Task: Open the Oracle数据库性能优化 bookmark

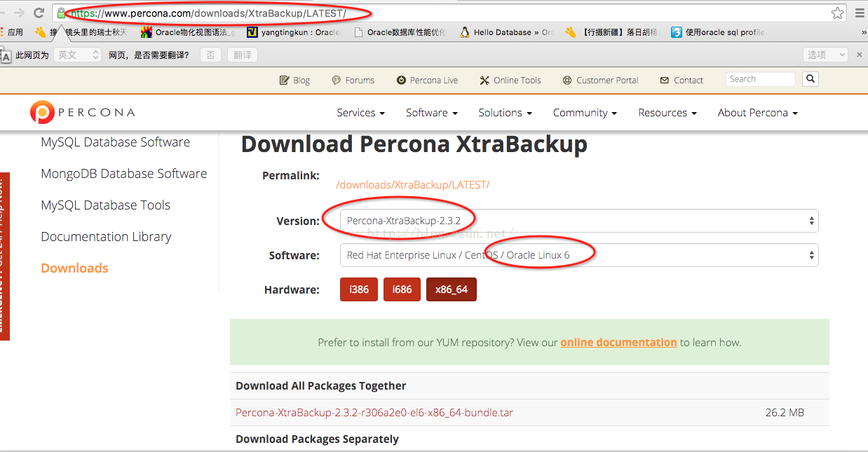Action: click(x=400, y=32)
